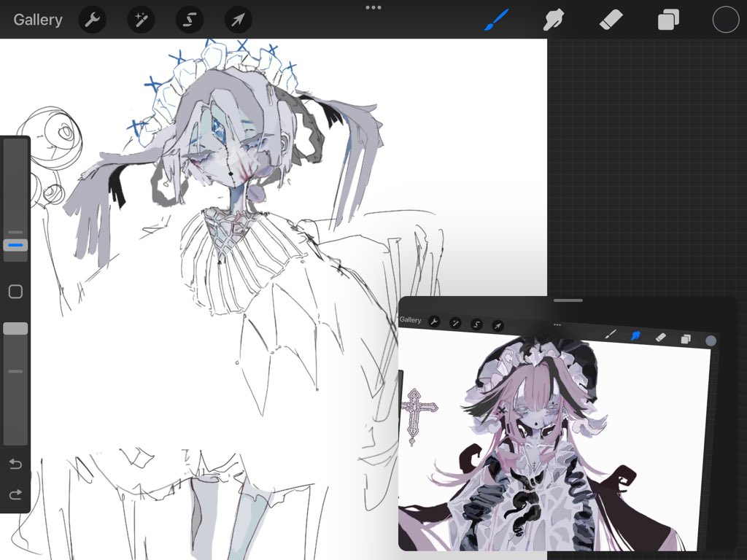Screen dimensions: 747x560
Task: Select the Smudge tool
Action: [554, 20]
